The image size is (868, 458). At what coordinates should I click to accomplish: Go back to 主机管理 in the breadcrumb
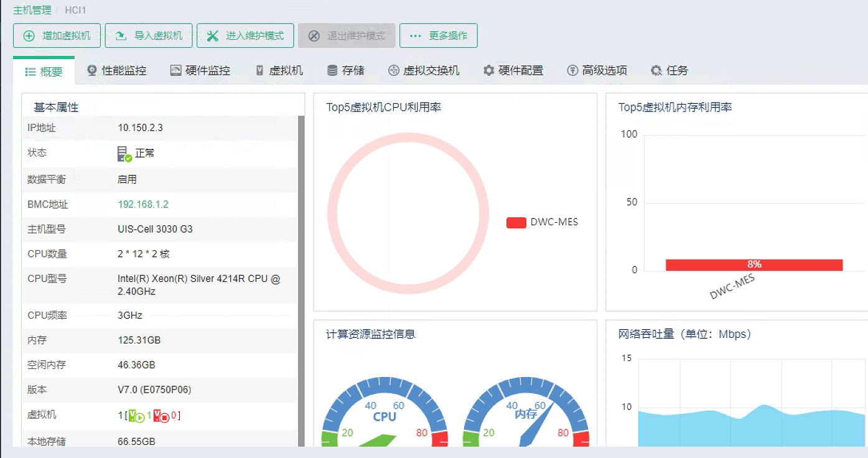(x=32, y=11)
